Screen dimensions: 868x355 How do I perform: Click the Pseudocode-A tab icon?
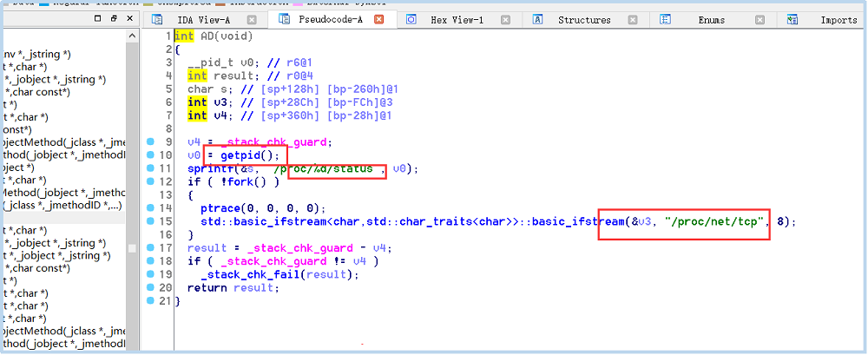[x=285, y=20]
